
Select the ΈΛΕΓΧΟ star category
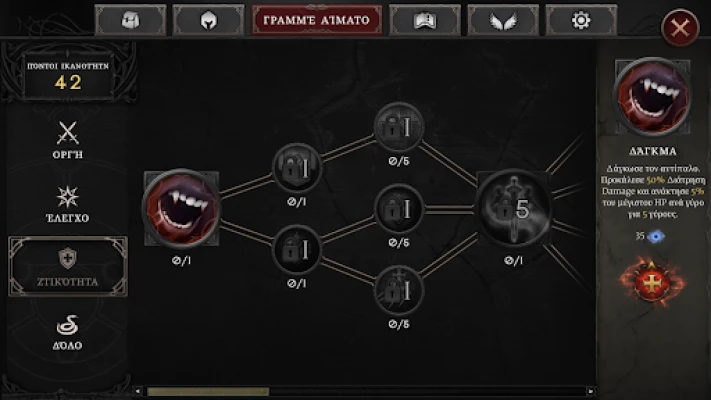[x=68, y=204]
